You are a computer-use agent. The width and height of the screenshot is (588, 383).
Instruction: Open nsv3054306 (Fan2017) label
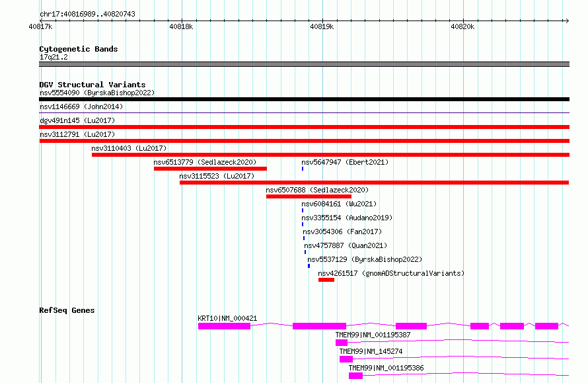(x=342, y=232)
